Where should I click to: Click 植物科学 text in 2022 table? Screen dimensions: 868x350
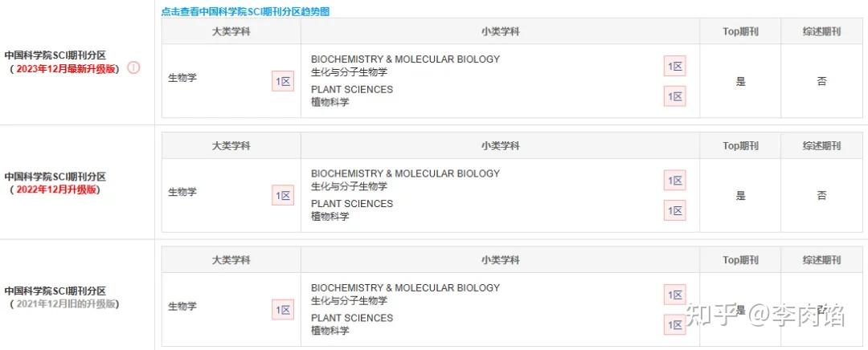[x=330, y=216]
